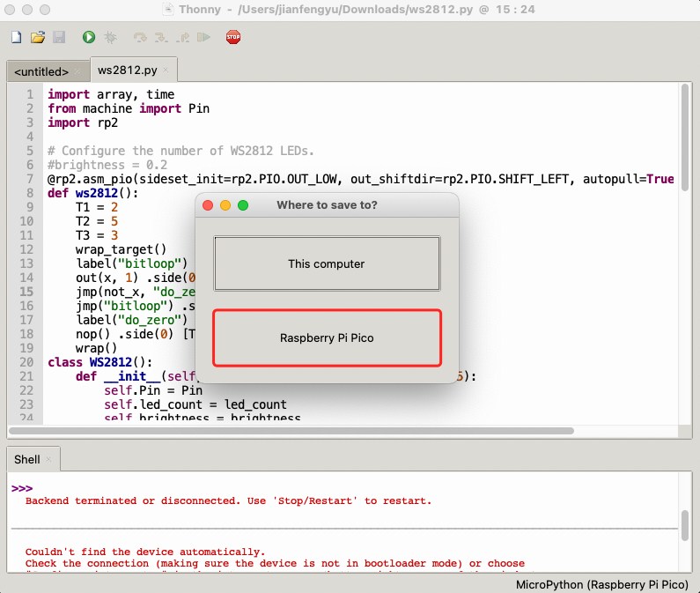Click line 3 'import rp2'

point(83,122)
